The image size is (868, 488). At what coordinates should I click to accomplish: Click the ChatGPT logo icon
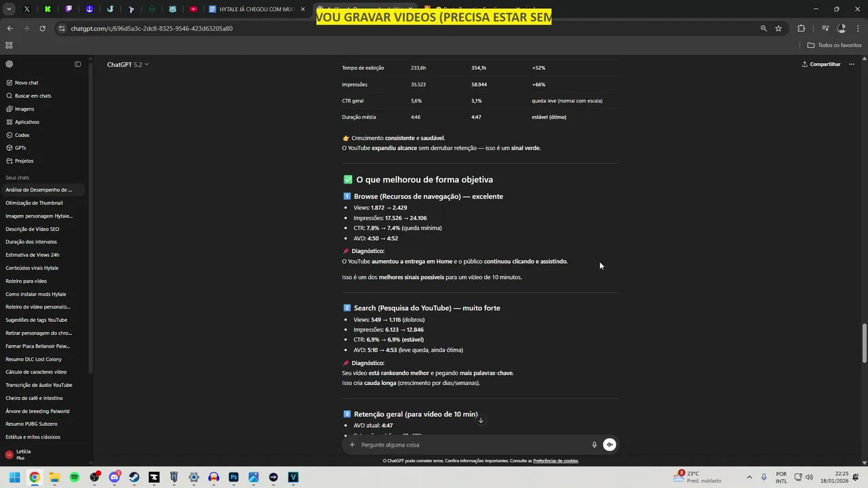point(9,64)
